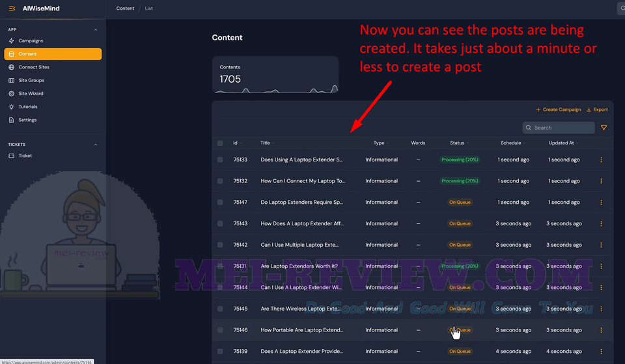This screenshot has height=364, width=625.
Task: Click 'On Queue' status of row 75147
Action: 460,202
